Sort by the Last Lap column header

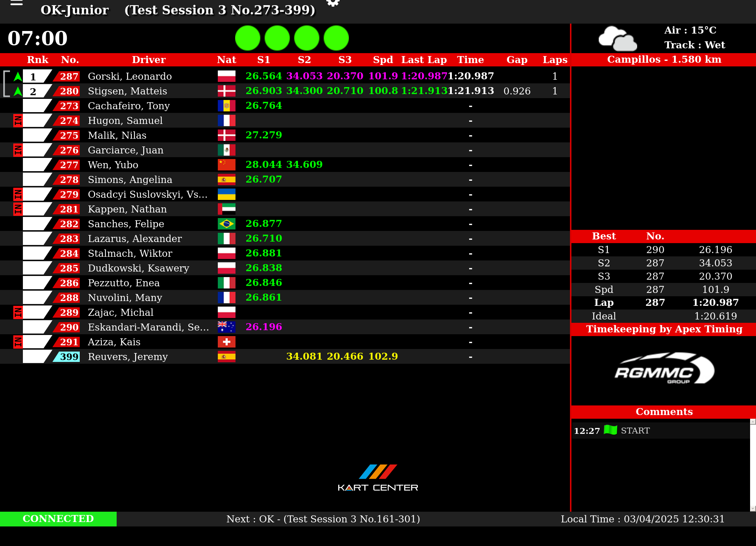[424, 60]
